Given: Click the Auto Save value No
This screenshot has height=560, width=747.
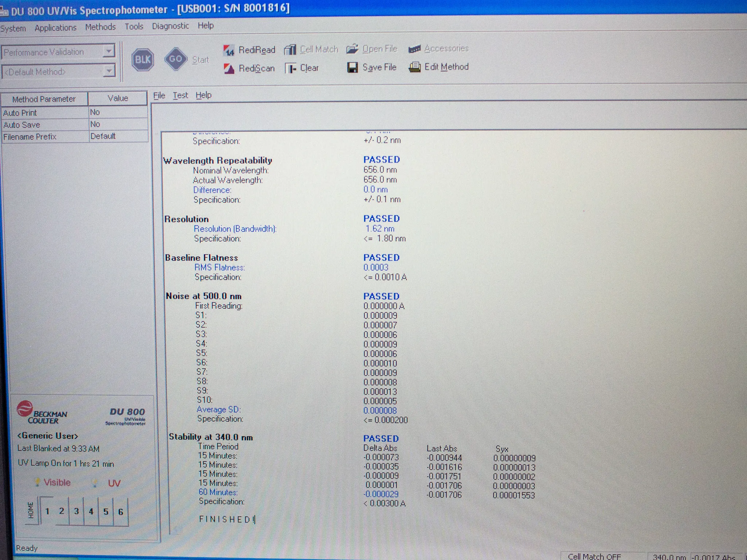Looking at the screenshot, I should pyautogui.click(x=118, y=124).
